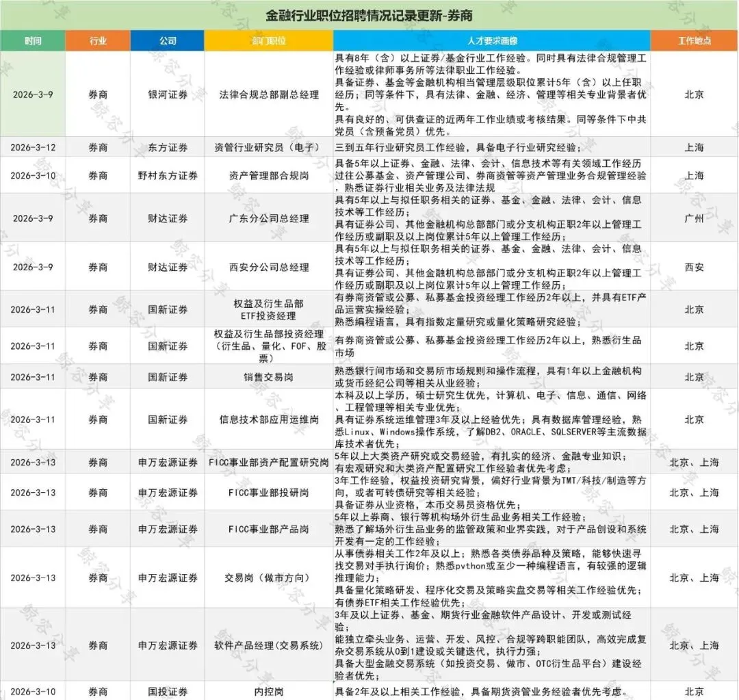Viewport: 739px width, 700px height.
Task: Click date cell 2026-3-10 in 国投证券 row
Action: (33, 692)
